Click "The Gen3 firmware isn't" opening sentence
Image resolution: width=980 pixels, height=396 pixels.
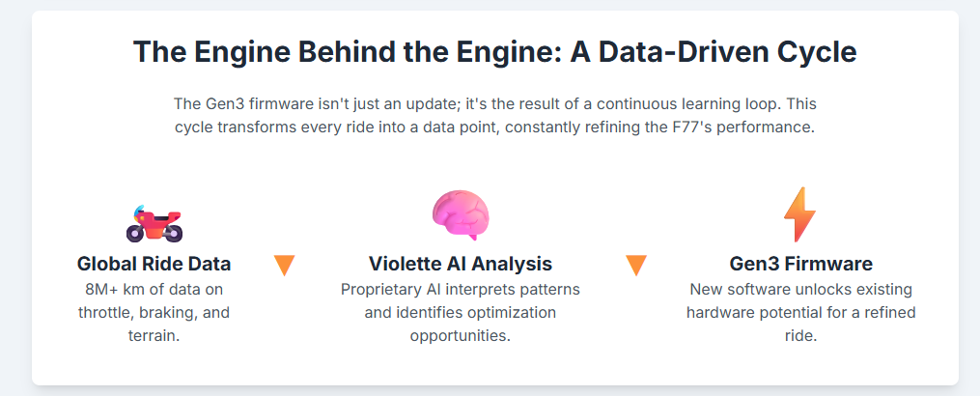tap(256, 103)
